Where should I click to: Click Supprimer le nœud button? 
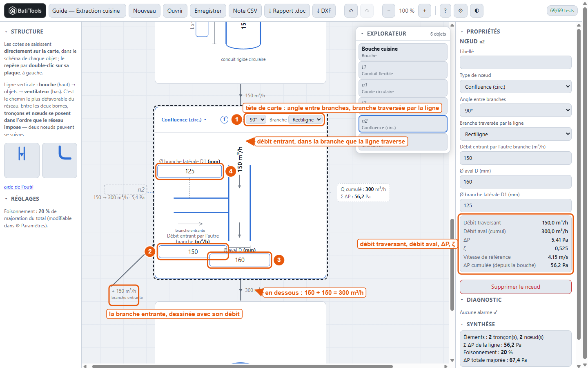point(515,287)
